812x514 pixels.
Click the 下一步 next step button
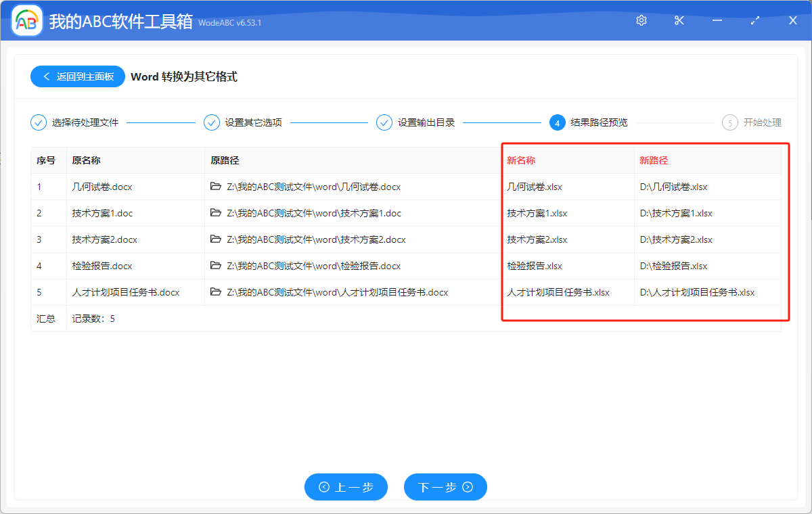(x=445, y=487)
